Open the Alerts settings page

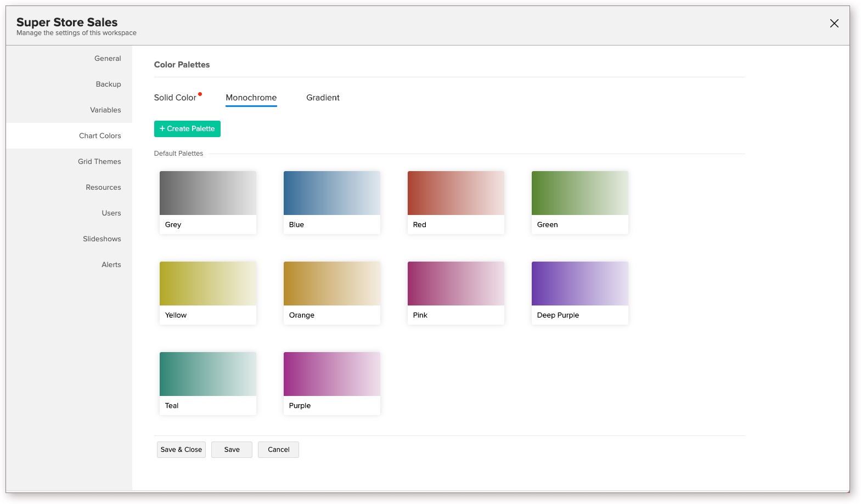[111, 265]
